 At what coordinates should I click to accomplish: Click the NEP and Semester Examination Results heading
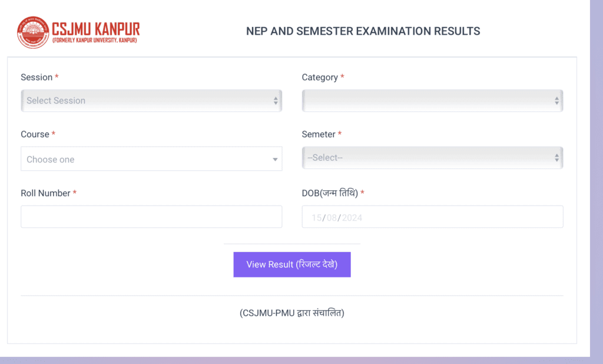[x=363, y=31]
